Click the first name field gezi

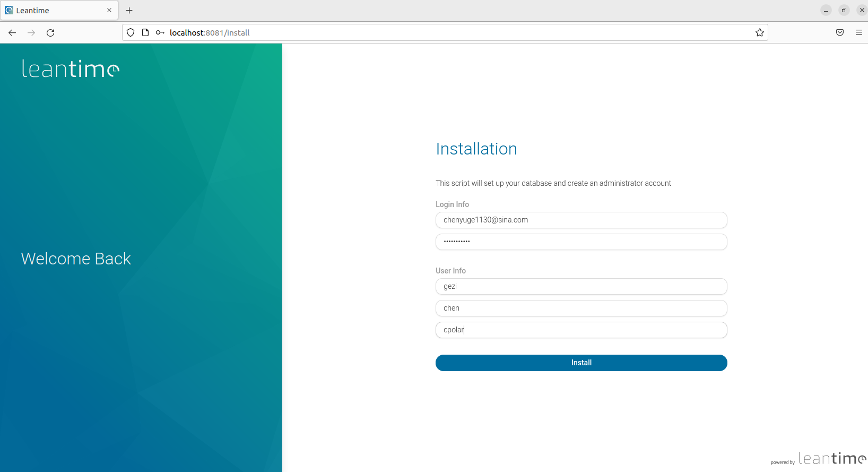coord(581,286)
